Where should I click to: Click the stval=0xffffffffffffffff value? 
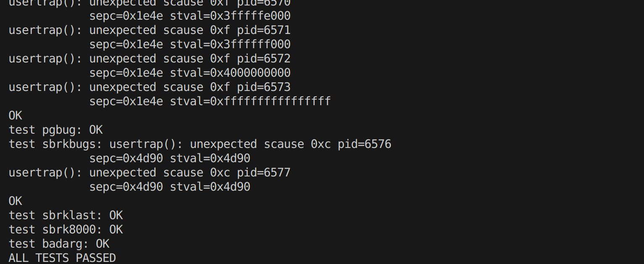click(x=250, y=101)
